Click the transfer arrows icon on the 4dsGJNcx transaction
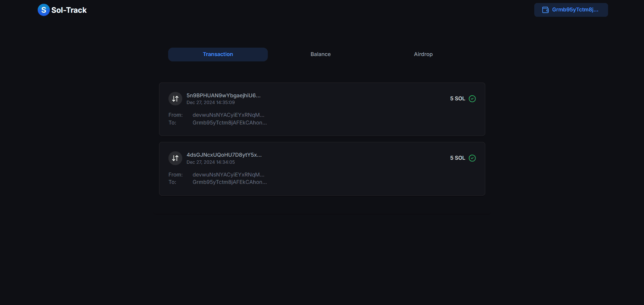The image size is (644, 305). pyautogui.click(x=175, y=158)
